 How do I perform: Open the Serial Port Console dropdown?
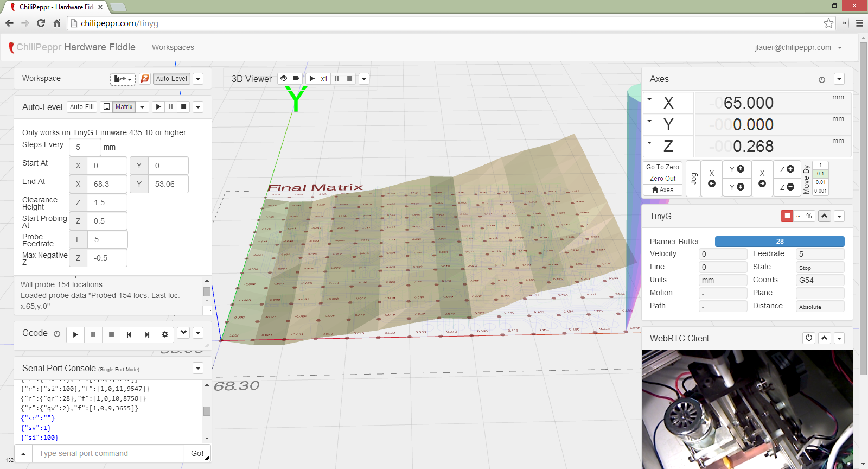click(198, 368)
